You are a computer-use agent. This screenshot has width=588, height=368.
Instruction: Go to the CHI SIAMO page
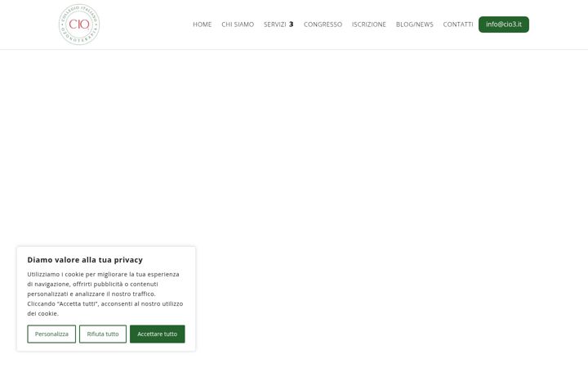tap(238, 25)
